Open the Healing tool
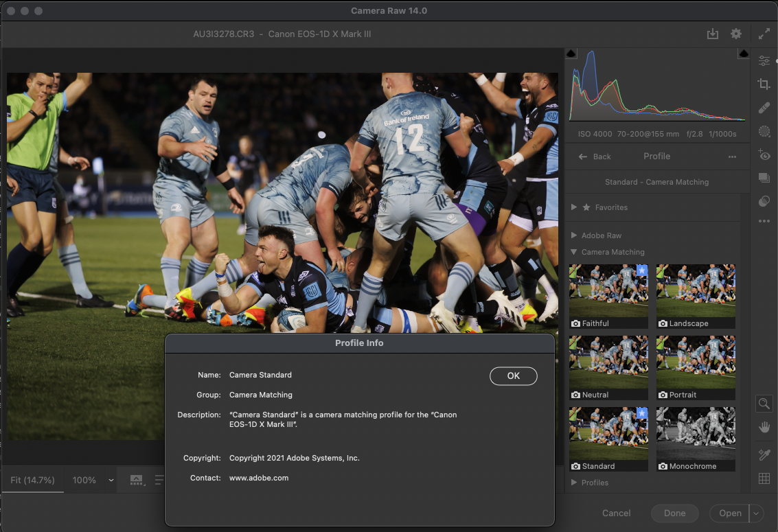Screen dimensions: 778x532 (764, 108)
